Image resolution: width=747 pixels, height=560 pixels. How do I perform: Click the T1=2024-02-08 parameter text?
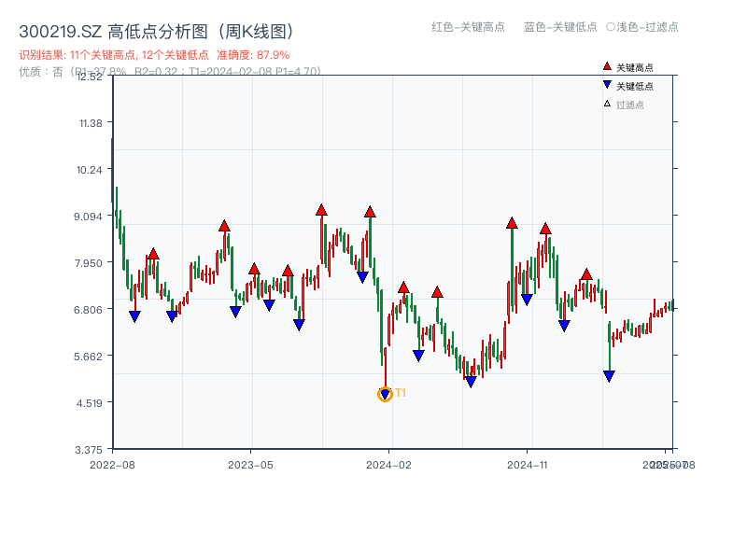(x=231, y=69)
